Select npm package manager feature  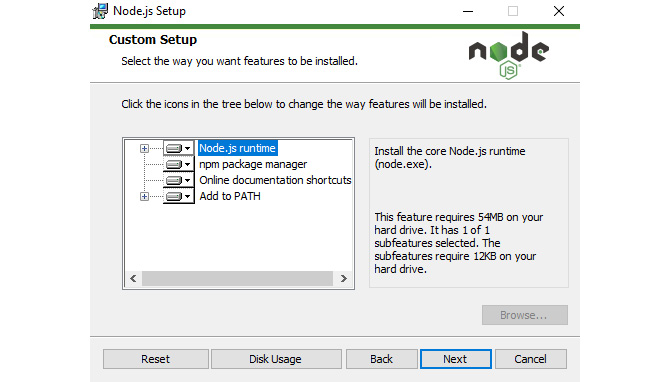point(253,165)
